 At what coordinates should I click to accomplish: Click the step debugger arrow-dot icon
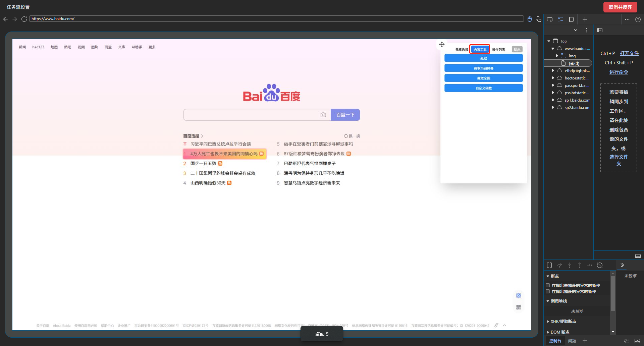[590, 265]
